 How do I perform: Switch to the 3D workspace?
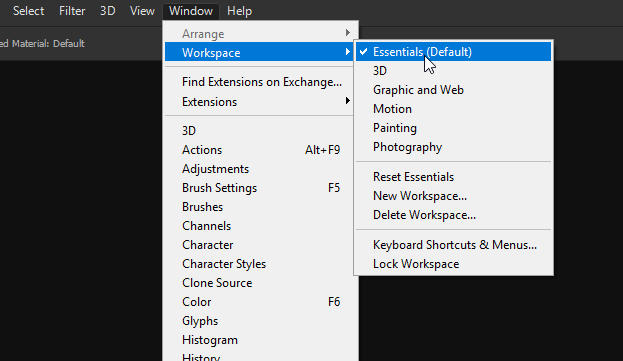coord(453,71)
